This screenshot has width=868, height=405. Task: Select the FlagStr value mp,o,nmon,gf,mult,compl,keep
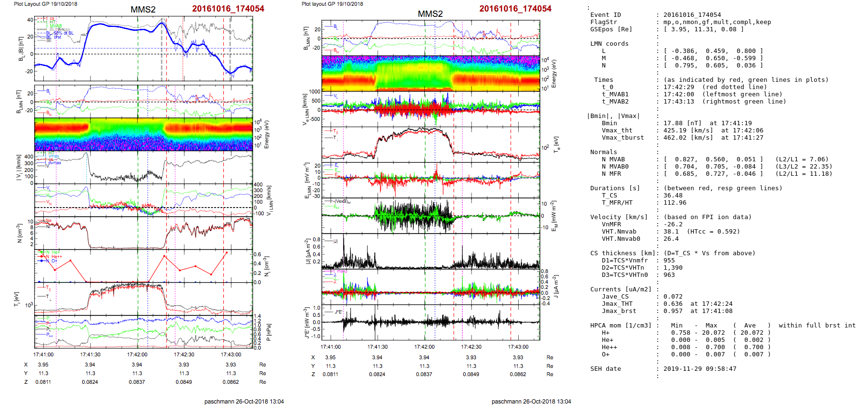pos(717,22)
